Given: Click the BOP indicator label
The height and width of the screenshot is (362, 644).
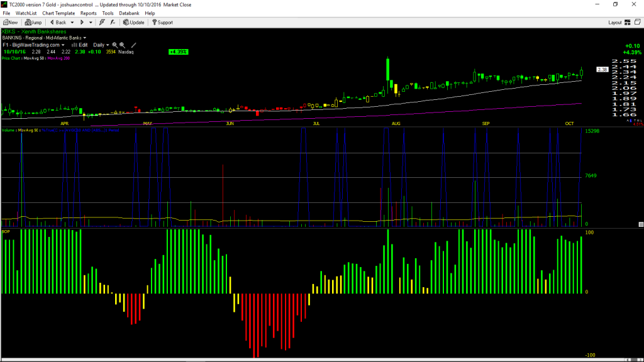Looking at the screenshot, I should [6, 232].
